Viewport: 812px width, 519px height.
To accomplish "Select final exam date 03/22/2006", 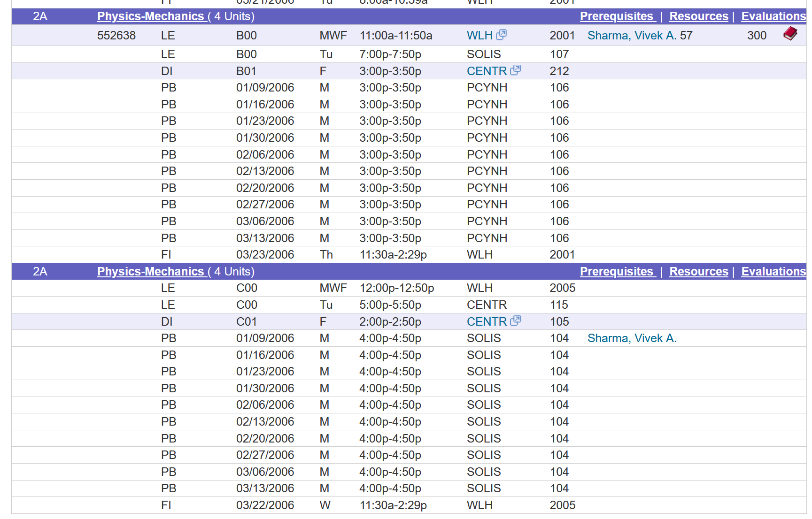I will coord(265,505).
